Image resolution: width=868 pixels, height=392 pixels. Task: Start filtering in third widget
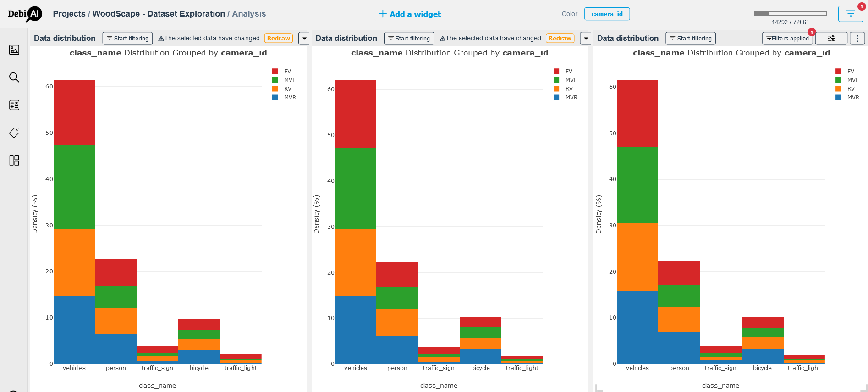pos(690,38)
